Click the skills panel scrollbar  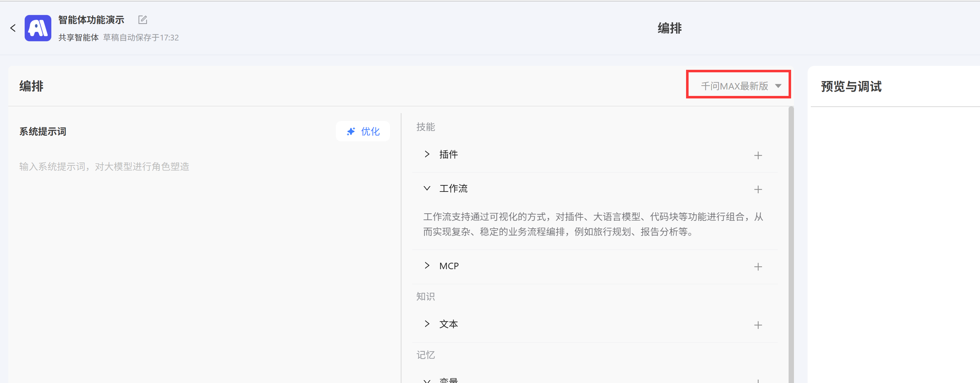coord(791,190)
